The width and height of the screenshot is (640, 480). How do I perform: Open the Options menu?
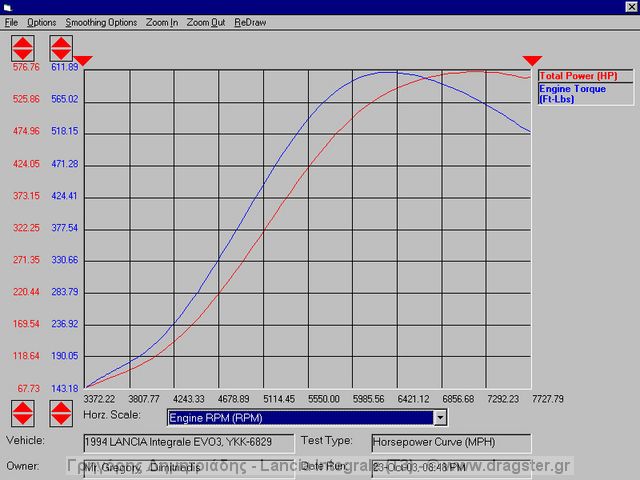coord(41,22)
